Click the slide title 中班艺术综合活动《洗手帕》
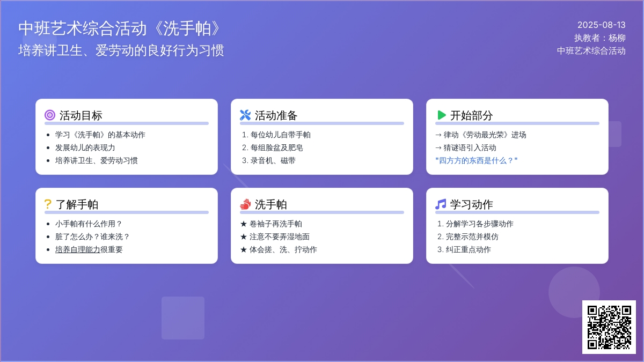This screenshot has width=644, height=362. [120, 28]
